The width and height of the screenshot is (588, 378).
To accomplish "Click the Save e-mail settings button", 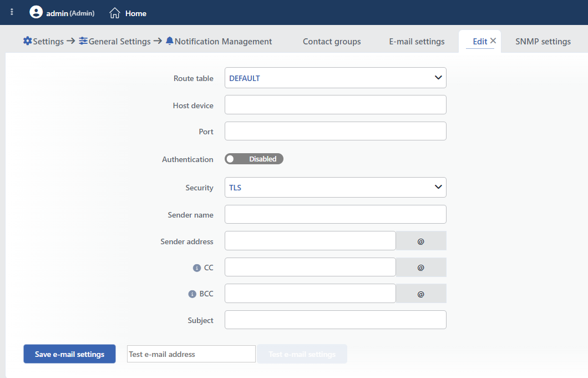I will pos(70,354).
